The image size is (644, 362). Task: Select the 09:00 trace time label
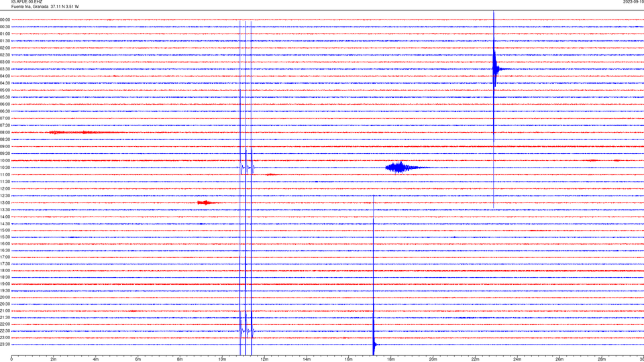coord(5,147)
